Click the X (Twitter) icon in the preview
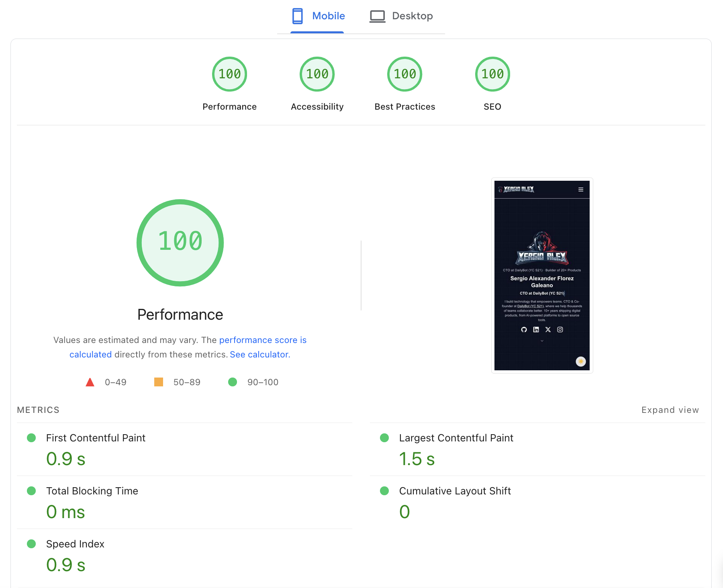The height and width of the screenshot is (588, 723). 548,329
